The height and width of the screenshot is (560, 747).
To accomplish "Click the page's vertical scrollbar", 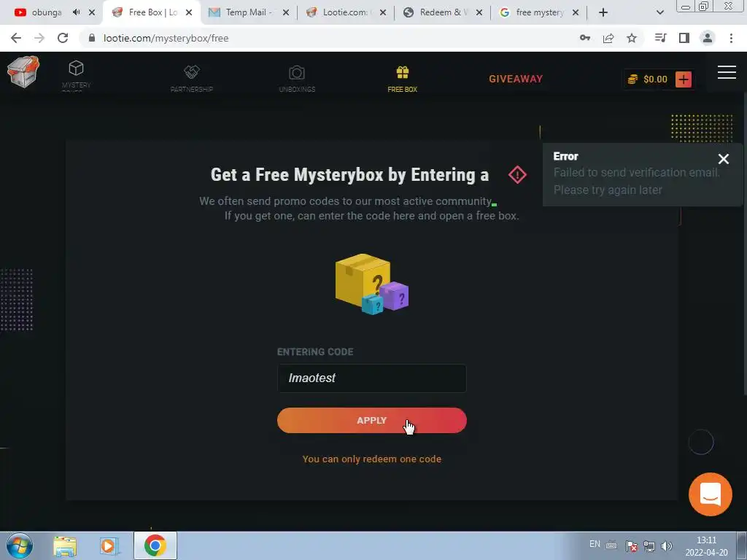I will point(743,244).
